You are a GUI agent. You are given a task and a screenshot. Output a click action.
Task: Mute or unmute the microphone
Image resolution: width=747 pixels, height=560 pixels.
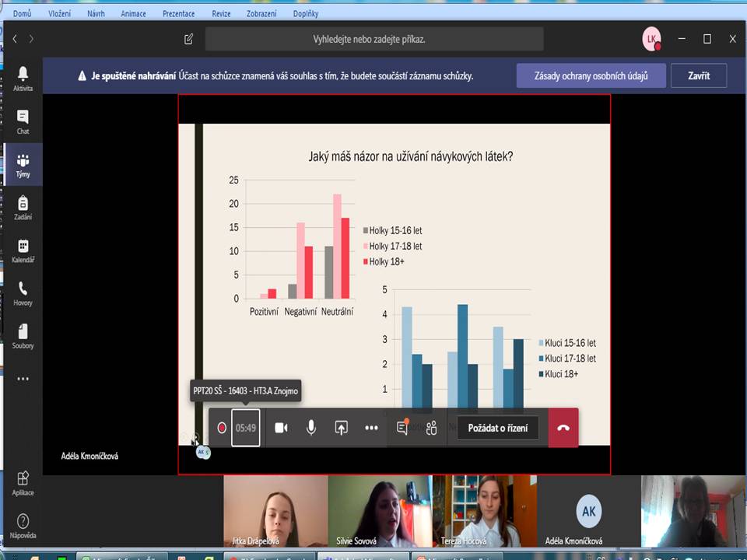tap(311, 428)
